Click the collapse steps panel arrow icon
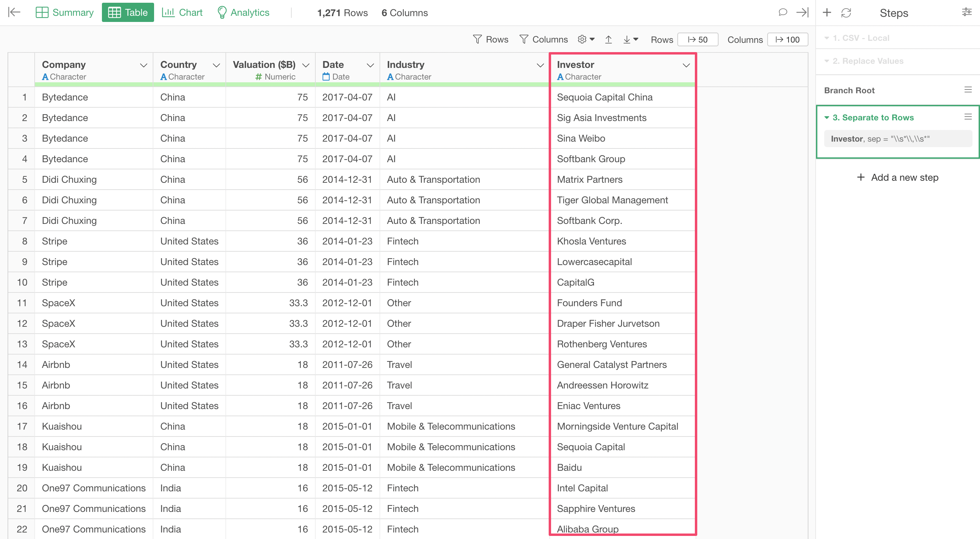The height and width of the screenshot is (539, 980). pos(802,13)
